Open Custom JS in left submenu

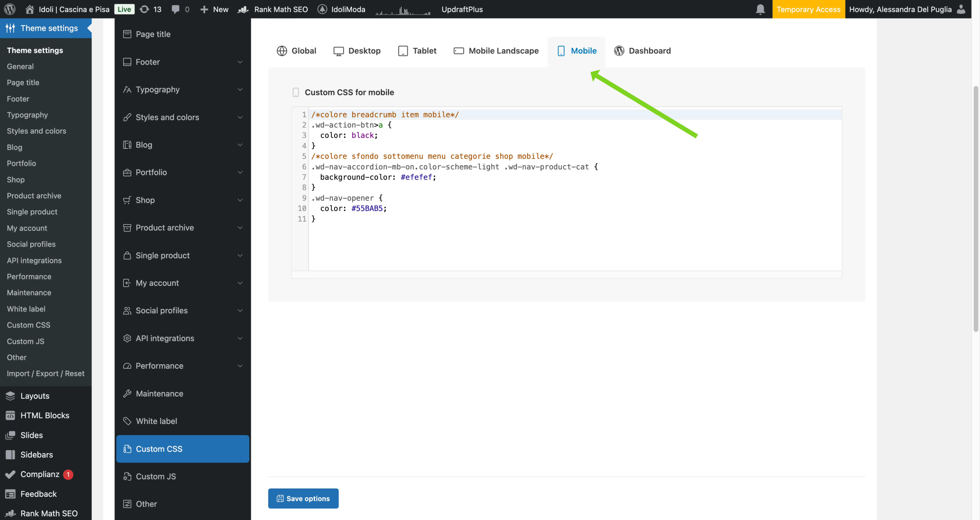click(x=26, y=341)
